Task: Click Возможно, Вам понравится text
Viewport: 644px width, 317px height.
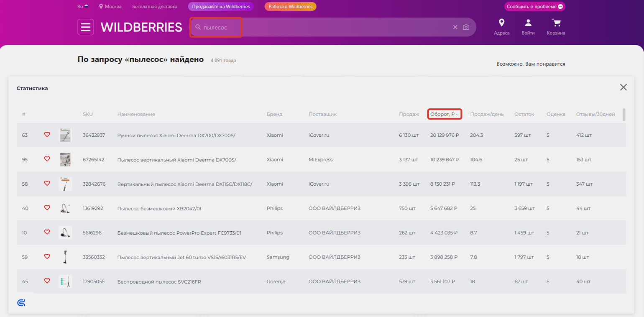Action: (531, 64)
